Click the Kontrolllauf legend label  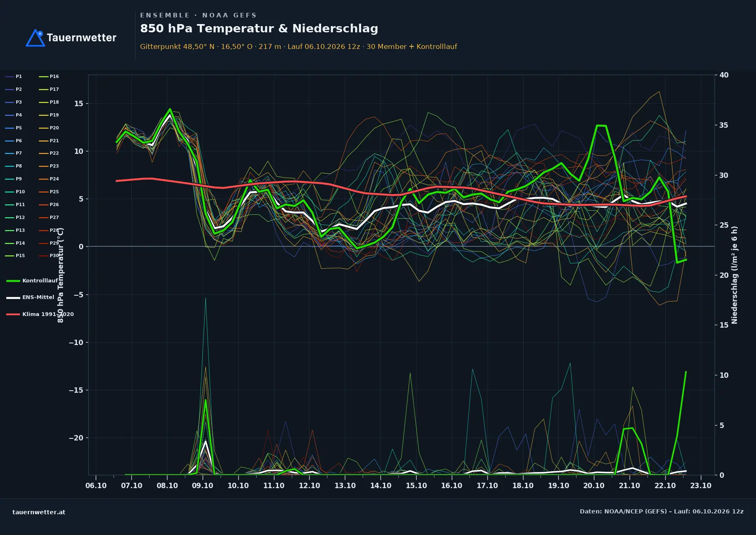(x=40, y=281)
